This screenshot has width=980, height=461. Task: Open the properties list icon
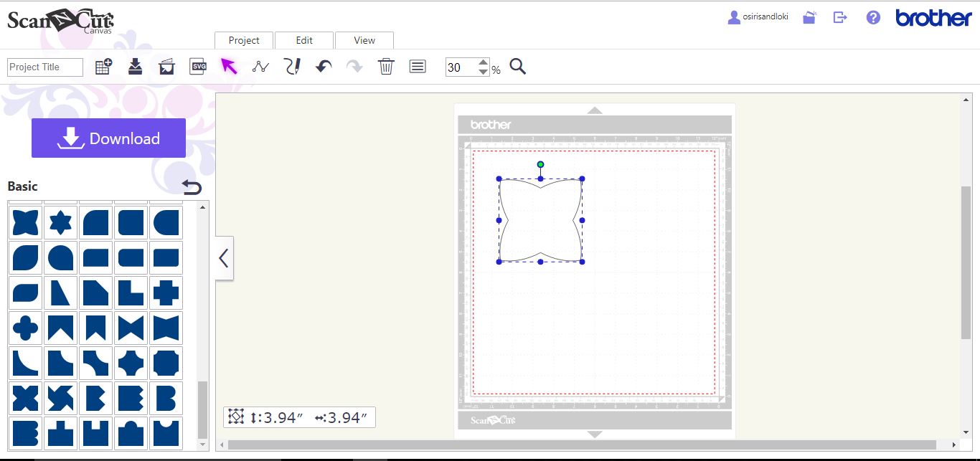(418, 66)
